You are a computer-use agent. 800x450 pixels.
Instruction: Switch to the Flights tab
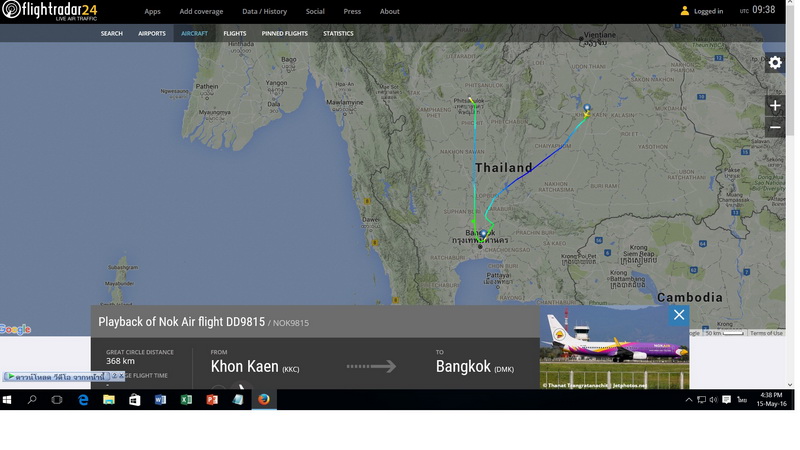(x=235, y=34)
